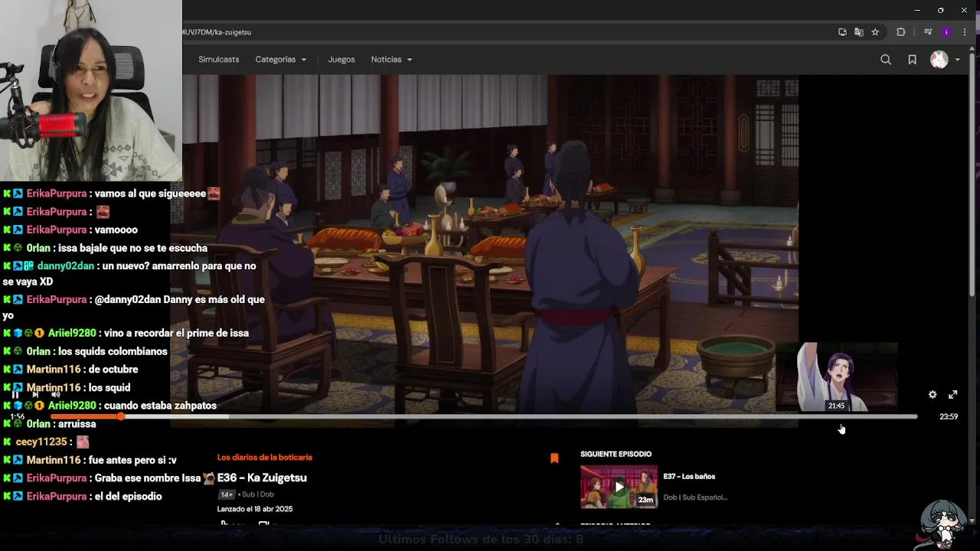The height and width of the screenshot is (551, 980).
Task: Add episode to watchlist with orange bookmark
Action: [x=554, y=458]
